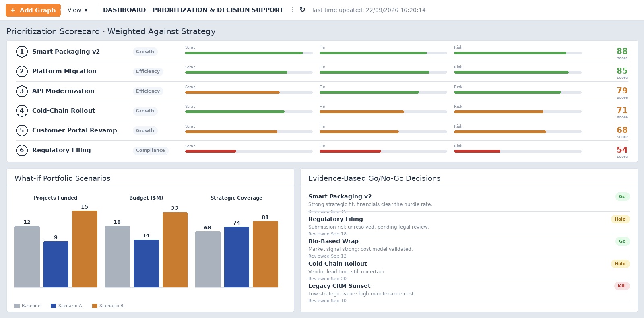Click the refresh icon in toolbar
The height and width of the screenshot is (318, 644).
point(302,10)
